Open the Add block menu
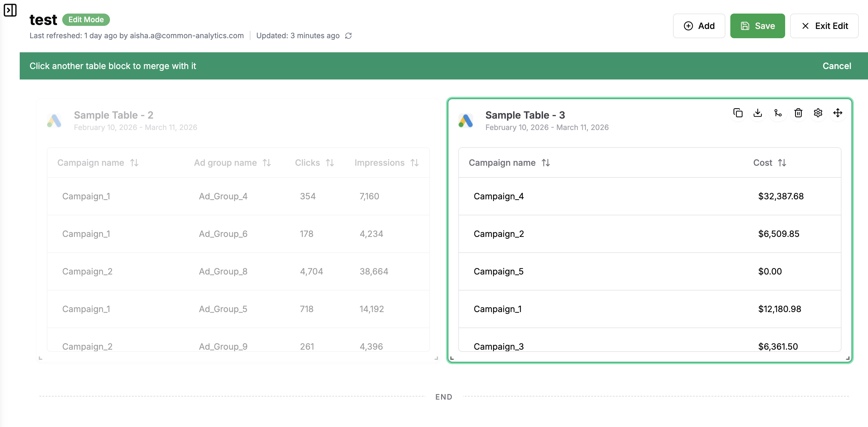 coord(699,26)
